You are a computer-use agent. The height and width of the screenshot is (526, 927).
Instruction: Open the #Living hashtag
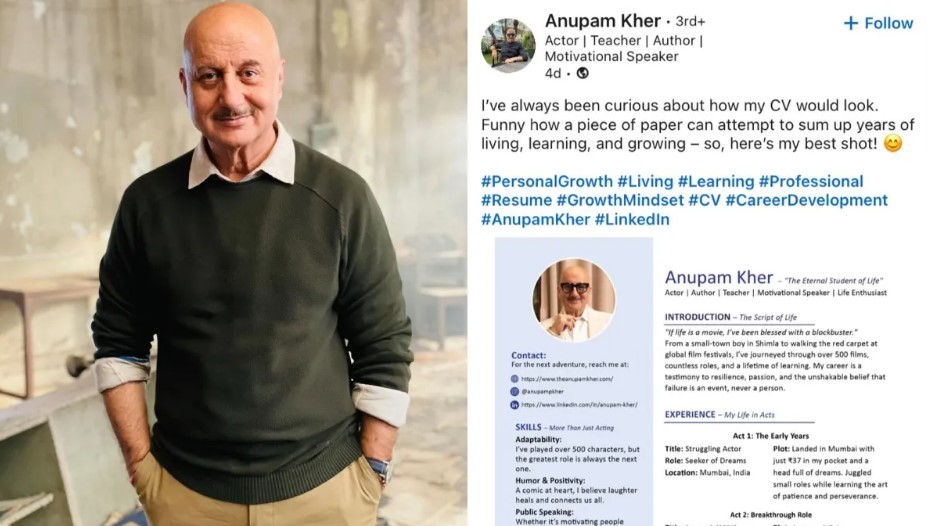[645, 181]
